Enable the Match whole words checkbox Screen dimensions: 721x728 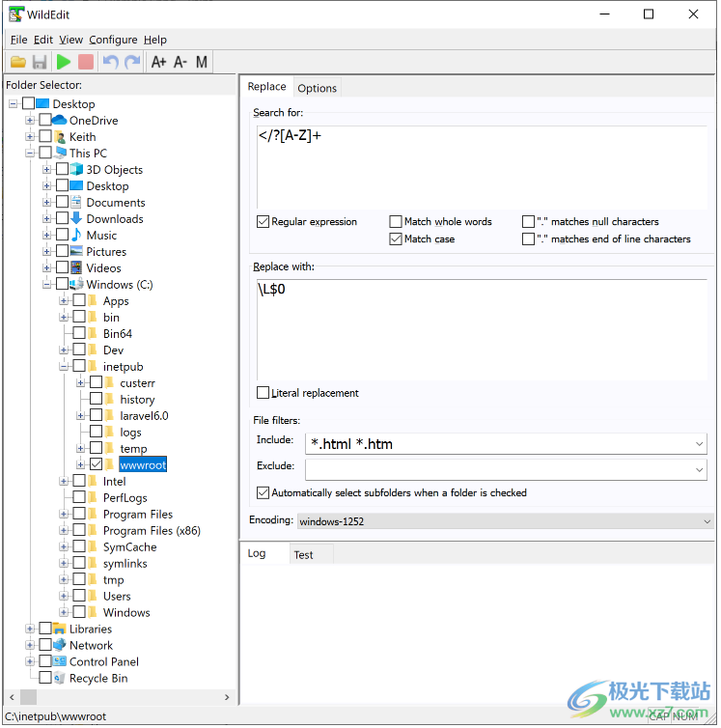396,222
